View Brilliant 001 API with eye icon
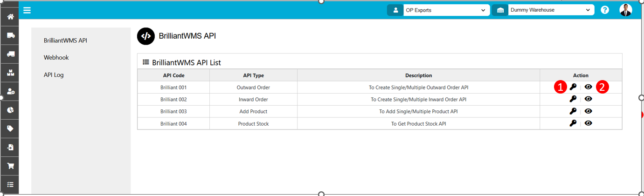The image size is (644, 196). 589,87
